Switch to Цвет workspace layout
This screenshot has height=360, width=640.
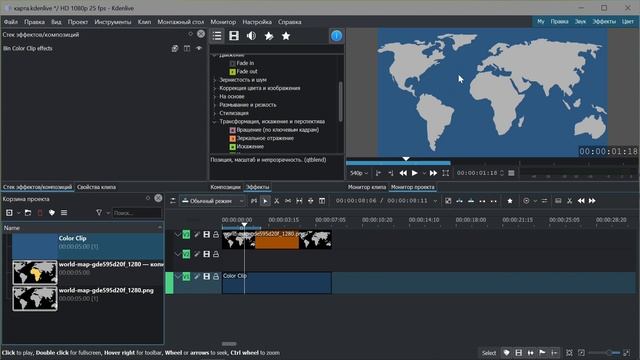(x=628, y=21)
